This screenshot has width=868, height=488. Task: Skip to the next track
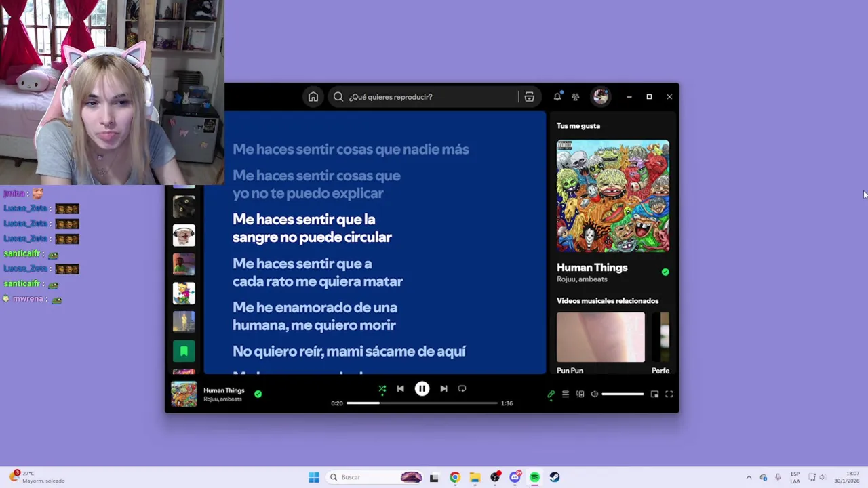click(443, 389)
